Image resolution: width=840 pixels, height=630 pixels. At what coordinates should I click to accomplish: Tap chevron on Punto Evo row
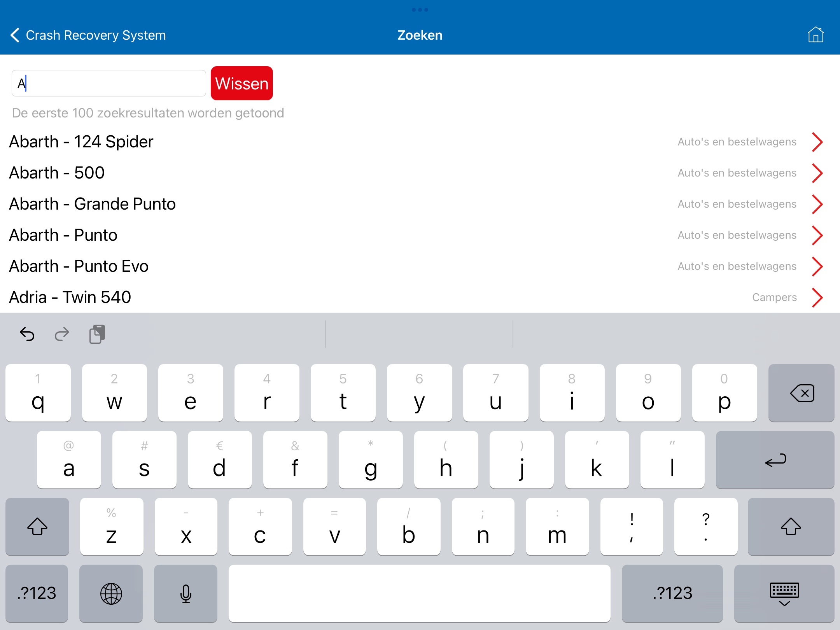(x=817, y=266)
